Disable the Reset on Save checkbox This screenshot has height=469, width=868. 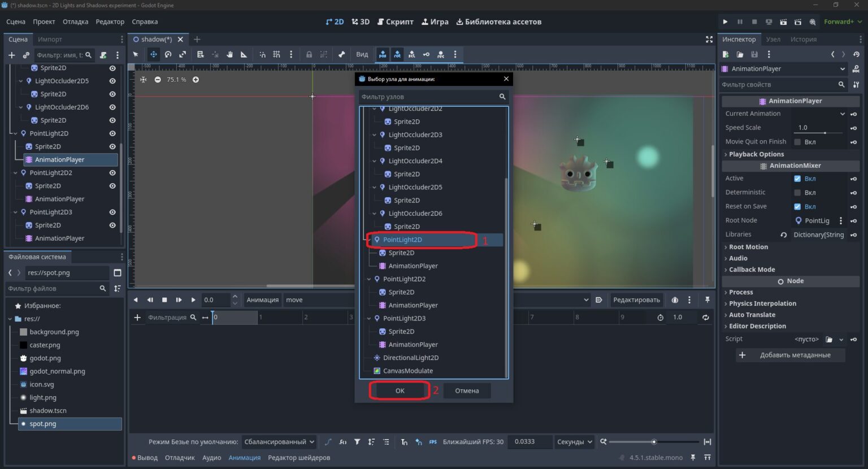[797, 207]
